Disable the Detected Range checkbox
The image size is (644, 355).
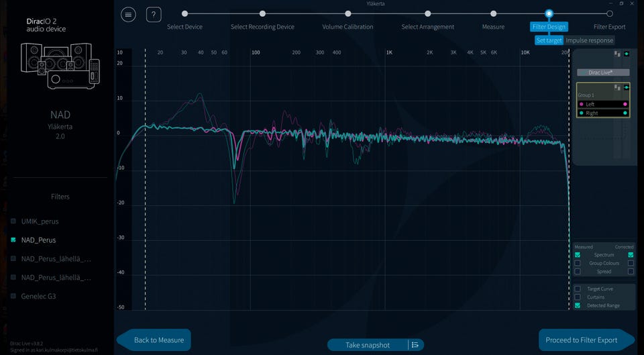tap(578, 306)
